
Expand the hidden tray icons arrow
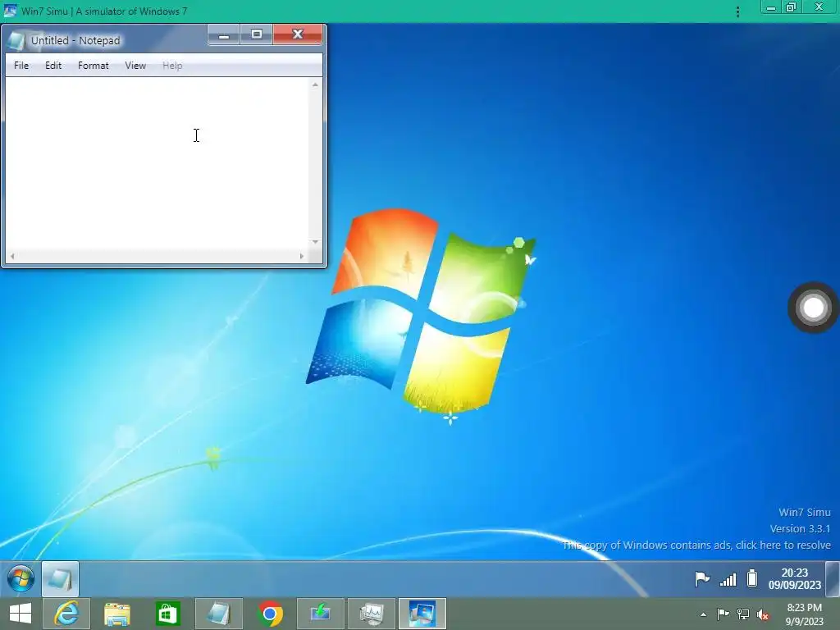coord(703,614)
